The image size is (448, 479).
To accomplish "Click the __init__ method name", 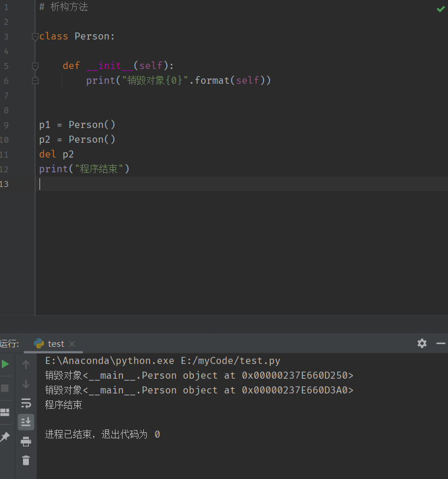I will pyautogui.click(x=110, y=65).
